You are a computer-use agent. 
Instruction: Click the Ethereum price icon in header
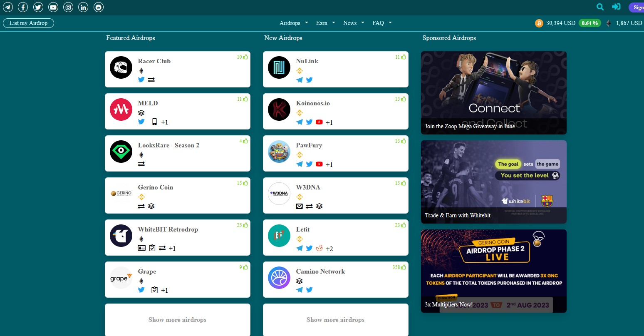(609, 23)
